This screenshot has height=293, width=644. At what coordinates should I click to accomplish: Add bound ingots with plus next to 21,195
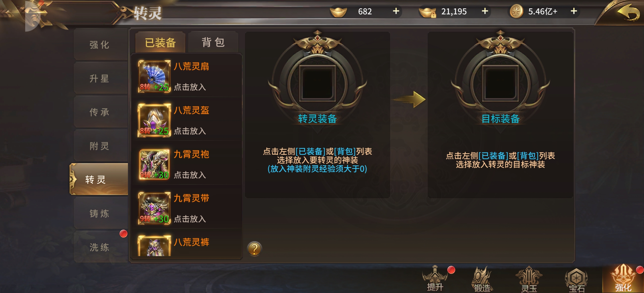[x=485, y=11]
